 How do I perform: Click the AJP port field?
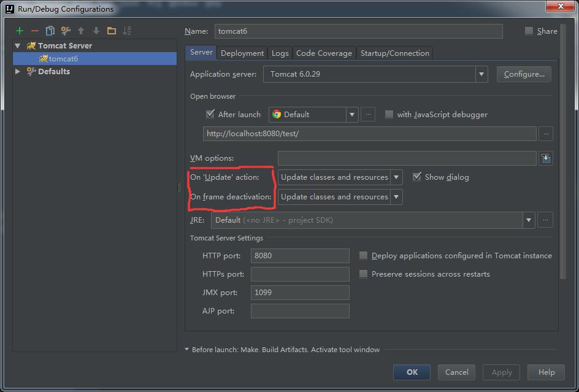300,311
